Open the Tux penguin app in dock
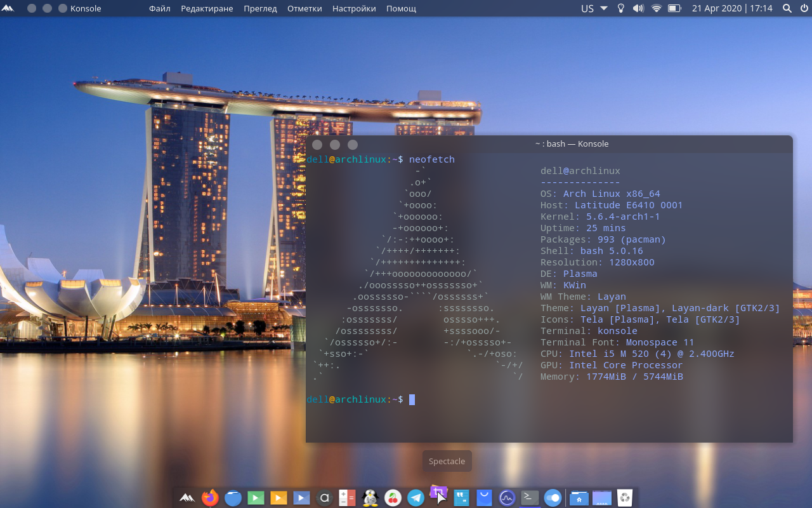Viewport: 812px width, 508px height. pos(370,498)
